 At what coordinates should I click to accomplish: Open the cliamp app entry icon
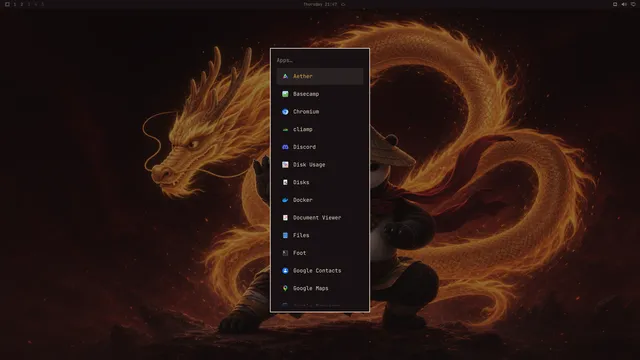[285, 129]
